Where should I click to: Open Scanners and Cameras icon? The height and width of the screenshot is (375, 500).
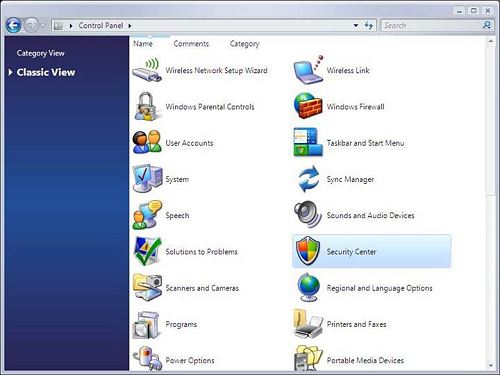point(147,287)
